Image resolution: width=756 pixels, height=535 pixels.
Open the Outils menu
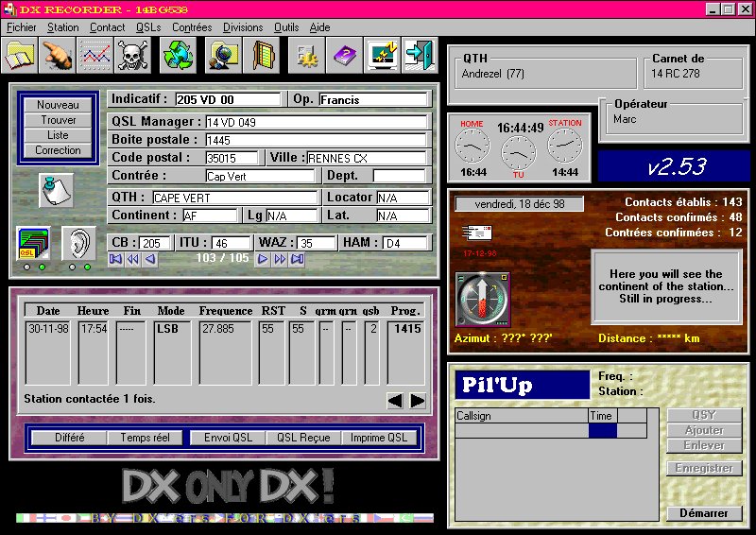pos(285,27)
